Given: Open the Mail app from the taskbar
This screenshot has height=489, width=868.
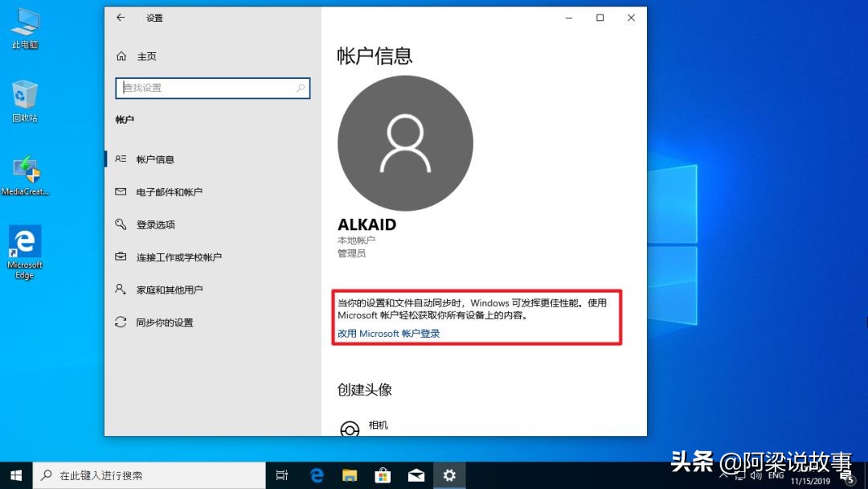Looking at the screenshot, I should point(416,475).
